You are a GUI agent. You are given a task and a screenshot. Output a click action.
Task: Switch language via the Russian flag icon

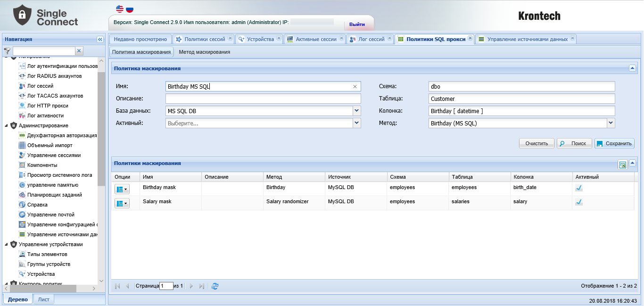tap(130, 9)
